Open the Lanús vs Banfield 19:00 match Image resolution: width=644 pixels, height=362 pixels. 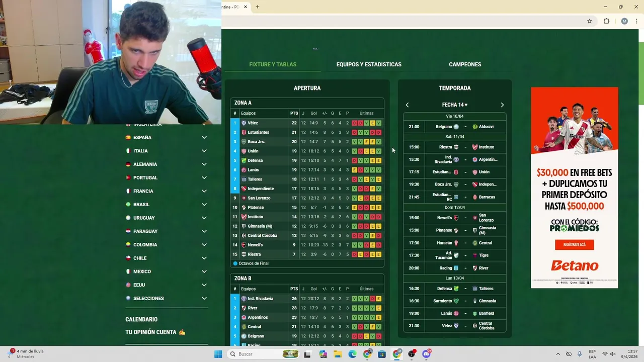[x=454, y=313]
